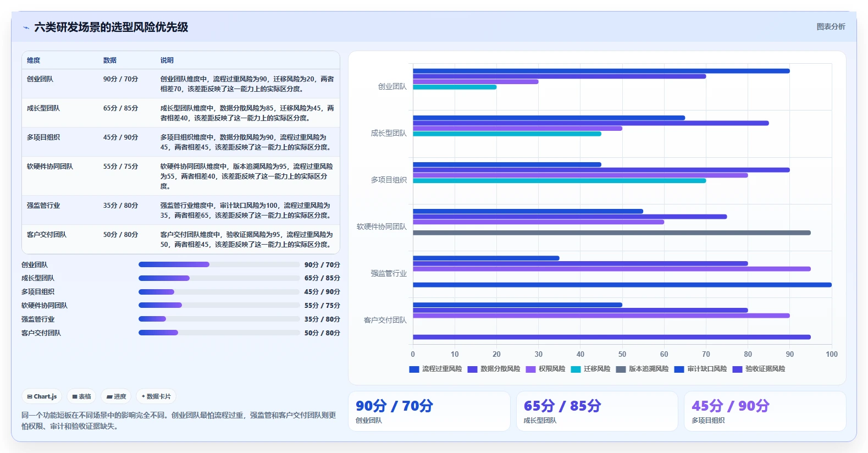Open the 图表分析 label in the header
The image size is (868, 453).
pos(831,26)
